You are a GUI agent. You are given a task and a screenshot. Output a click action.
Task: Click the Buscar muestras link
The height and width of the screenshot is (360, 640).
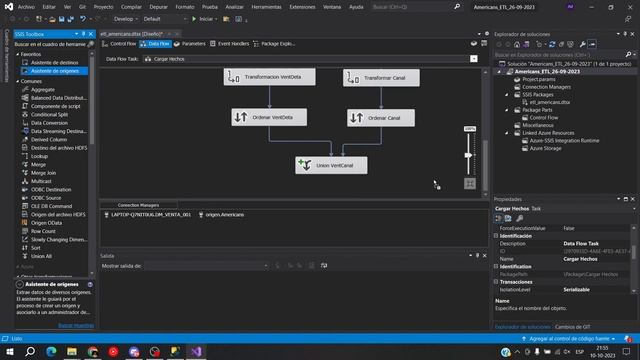pyautogui.click(x=76, y=326)
